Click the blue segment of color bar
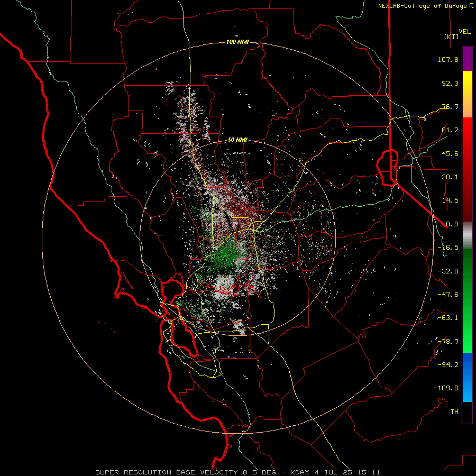 [467, 377]
